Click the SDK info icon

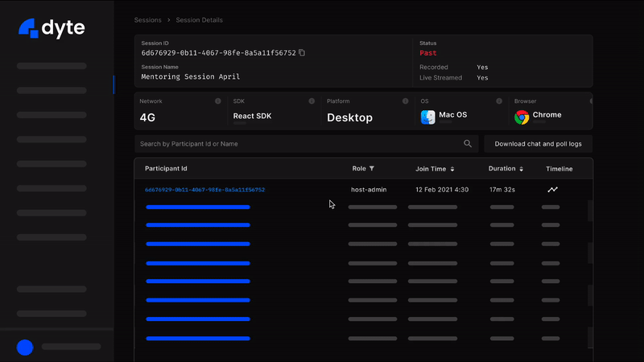[x=312, y=101]
